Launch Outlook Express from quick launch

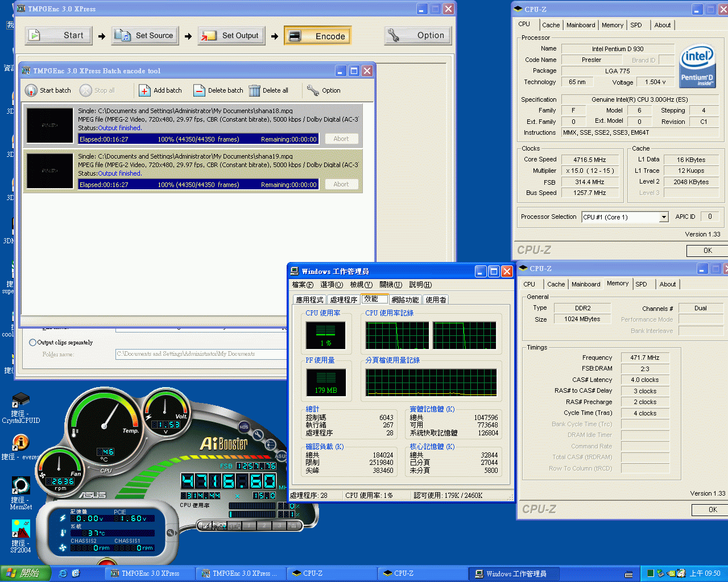[76, 573]
